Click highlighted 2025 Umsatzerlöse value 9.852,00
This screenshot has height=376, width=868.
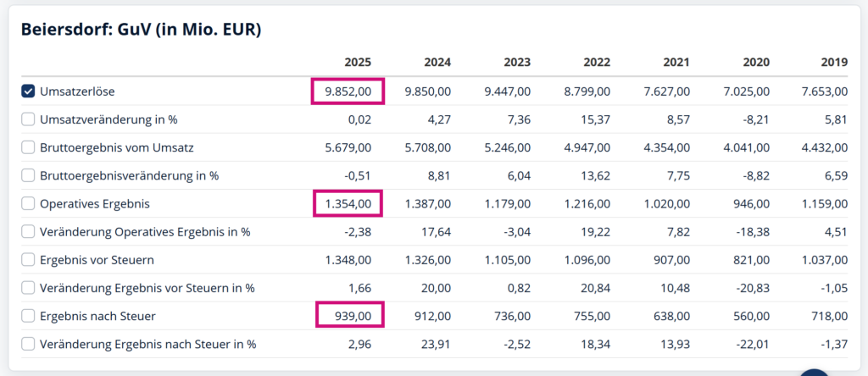(348, 91)
